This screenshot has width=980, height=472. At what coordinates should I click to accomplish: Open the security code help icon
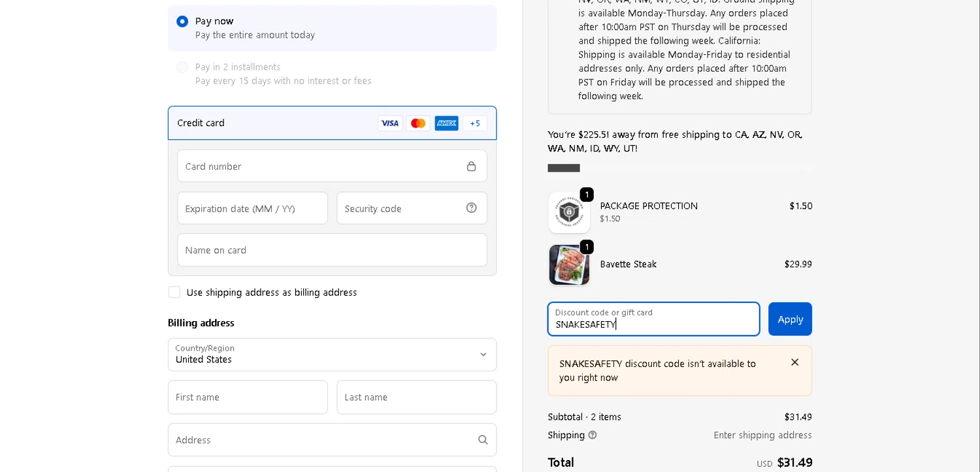(x=471, y=208)
